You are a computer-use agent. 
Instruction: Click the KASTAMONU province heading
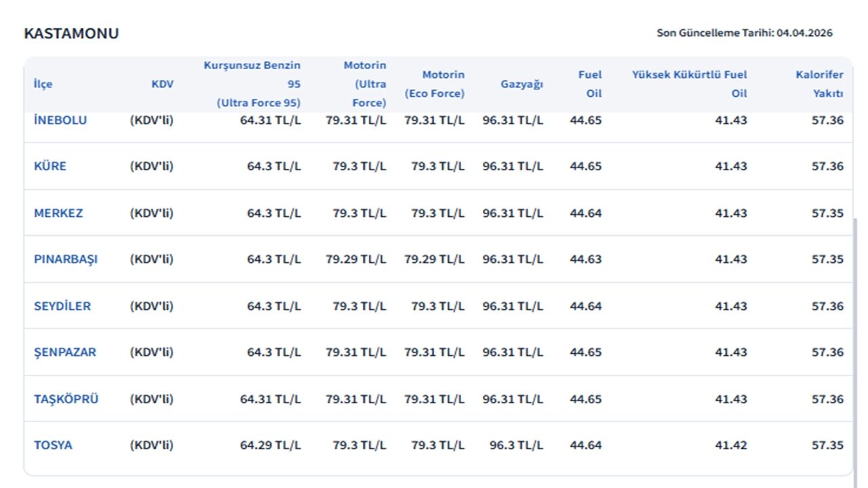tap(71, 33)
